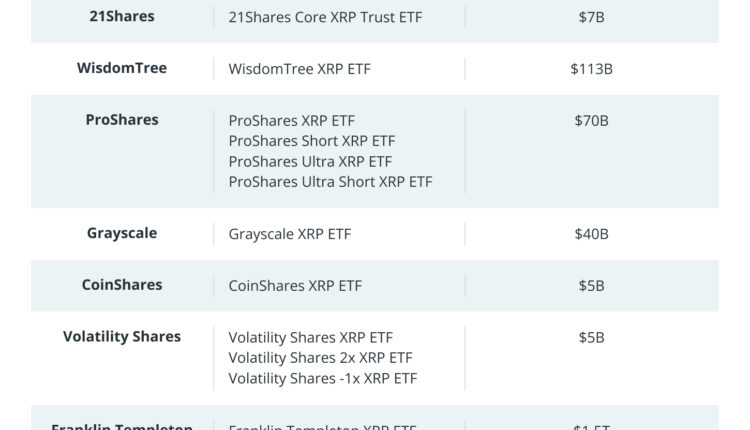Click the $40B value
This screenshot has width=750, height=430.
pos(591,234)
